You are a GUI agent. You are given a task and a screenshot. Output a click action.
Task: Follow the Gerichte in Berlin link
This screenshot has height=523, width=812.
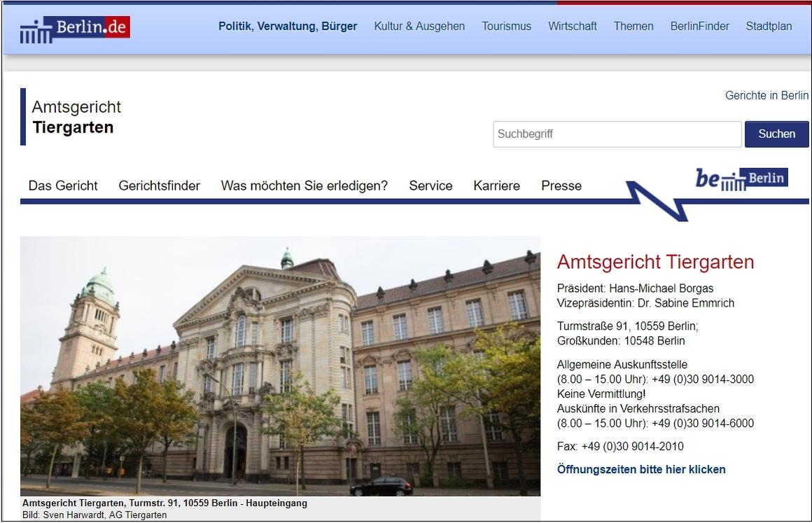766,95
